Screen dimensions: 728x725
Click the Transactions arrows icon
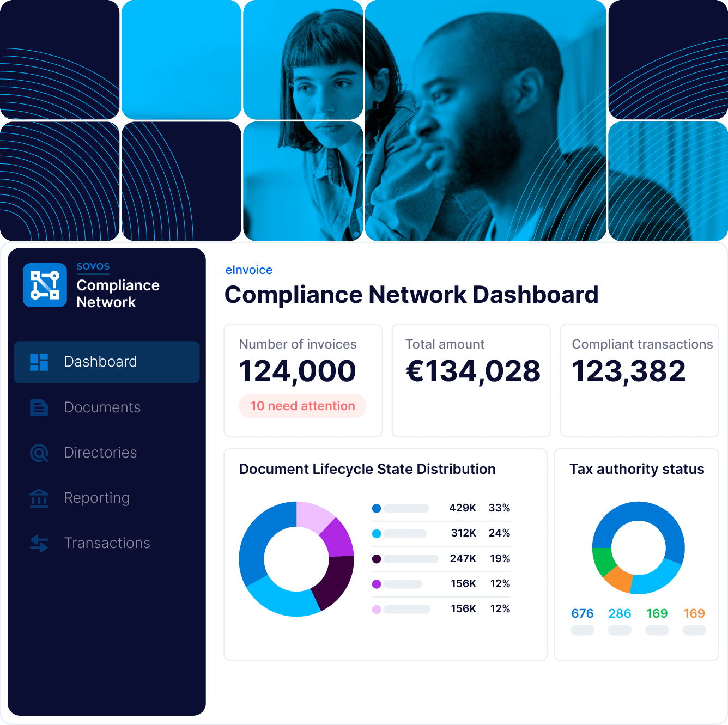[x=39, y=543]
